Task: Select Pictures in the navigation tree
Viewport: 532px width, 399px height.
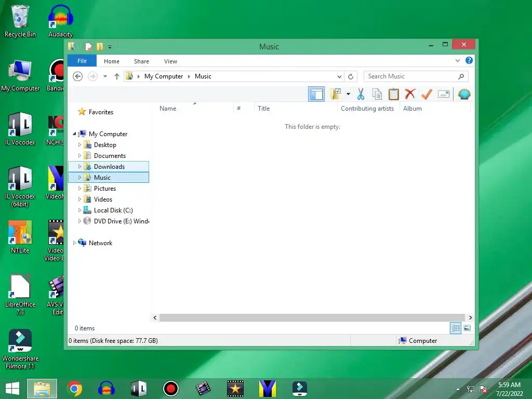Action: [x=104, y=188]
